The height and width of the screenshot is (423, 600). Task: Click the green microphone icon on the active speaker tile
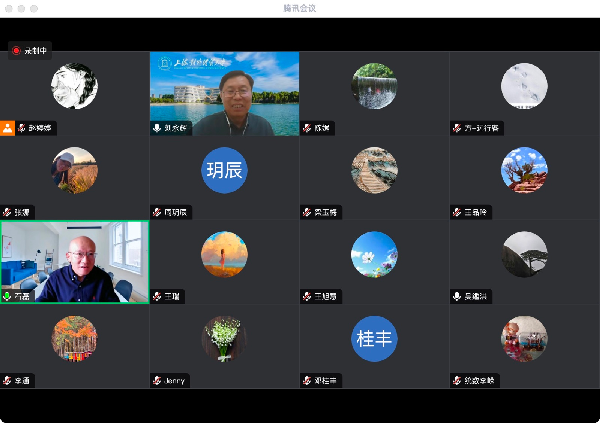[x=8, y=296]
